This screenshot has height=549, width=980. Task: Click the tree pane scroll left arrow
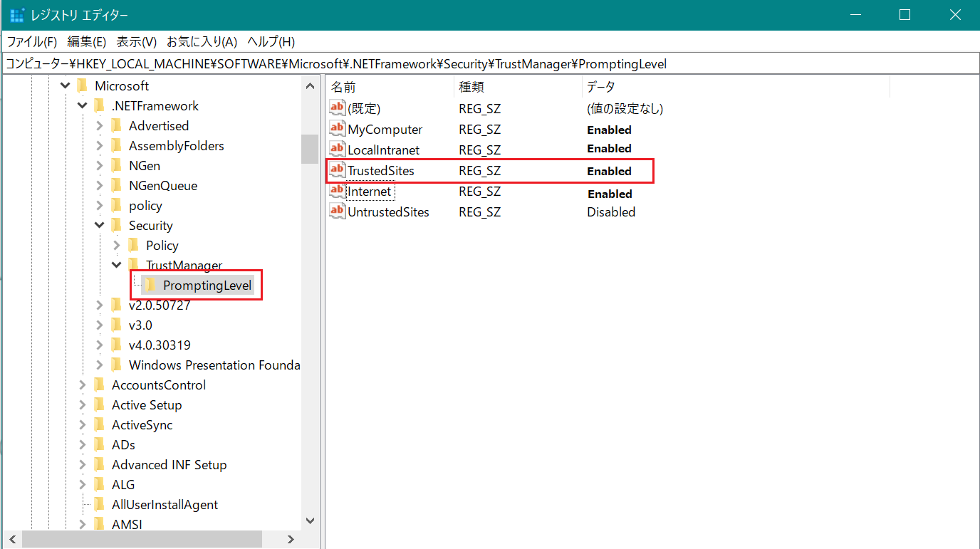click(12, 539)
